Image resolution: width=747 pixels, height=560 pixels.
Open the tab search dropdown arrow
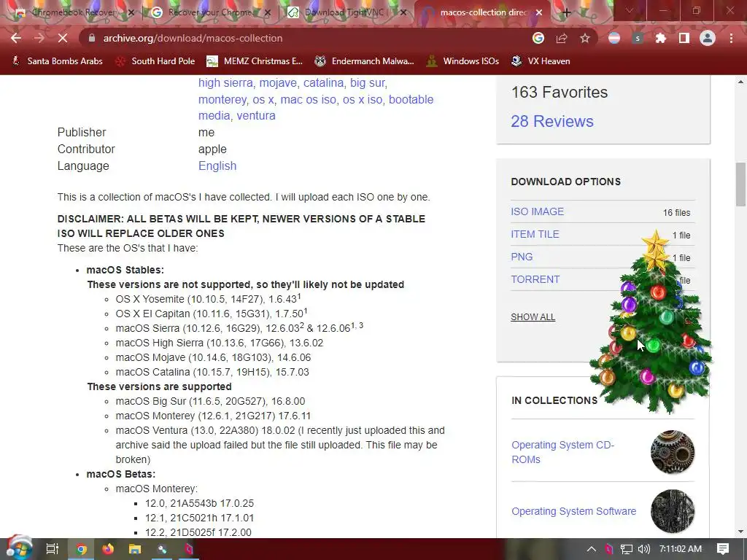[x=630, y=10]
